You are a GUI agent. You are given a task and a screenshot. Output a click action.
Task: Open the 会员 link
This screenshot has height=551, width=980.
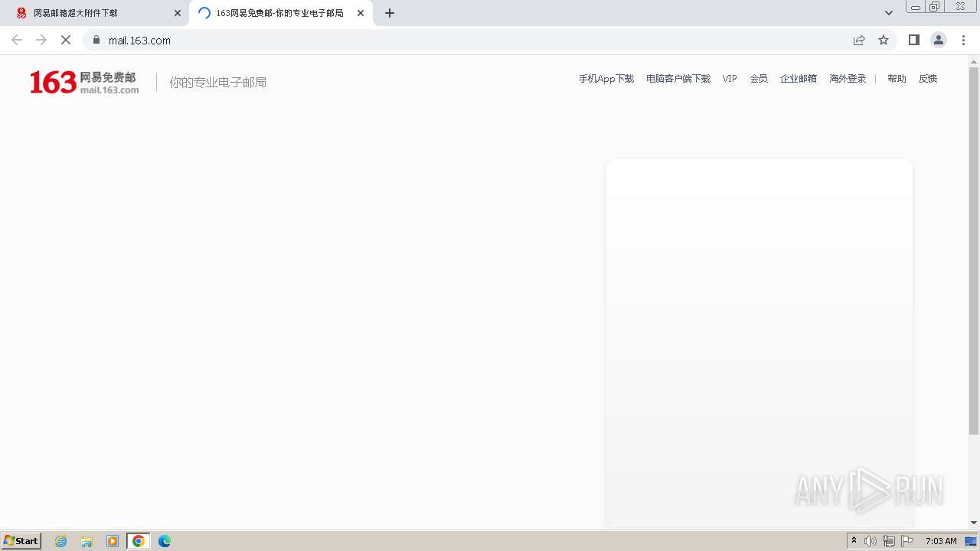(x=759, y=79)
